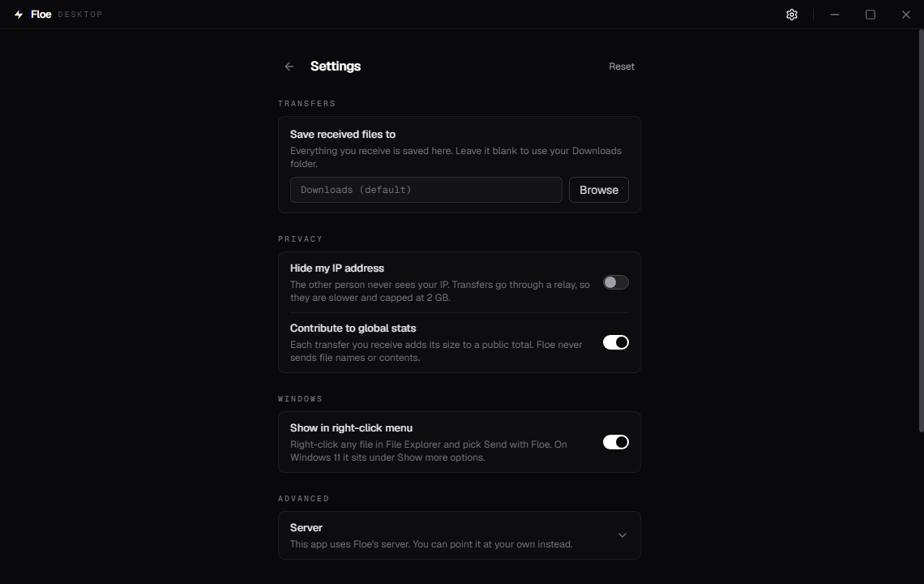Click description 'Everything you receive is saved here'
The image size is (924, 584).
(x=456, y=157)
